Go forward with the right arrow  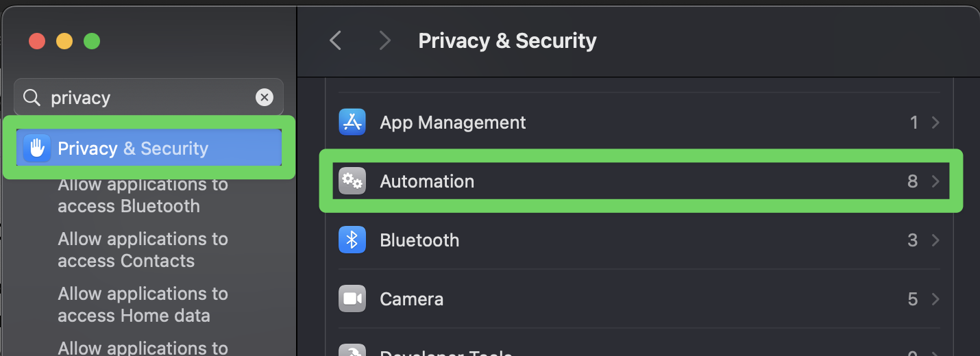(x=384, y=41)
